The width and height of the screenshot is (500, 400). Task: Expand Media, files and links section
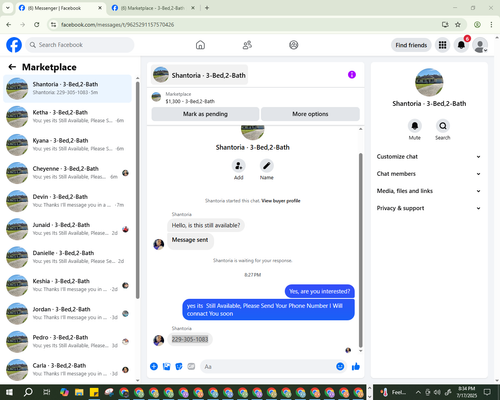pos(429,191)
